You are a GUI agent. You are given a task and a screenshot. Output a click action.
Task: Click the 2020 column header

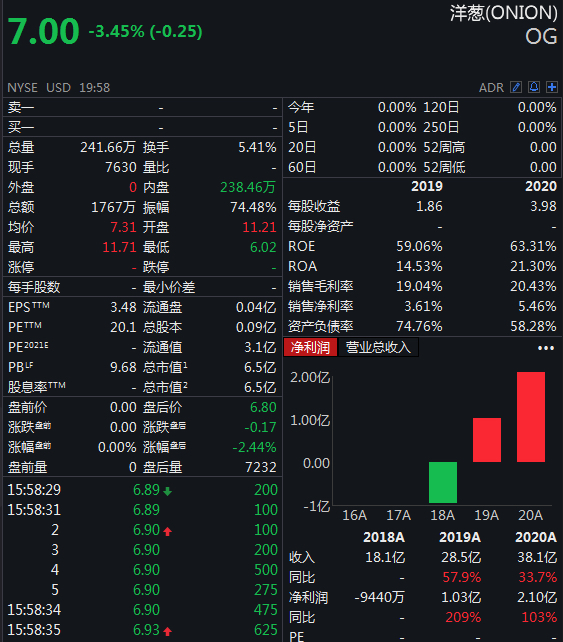pyautogui.click(x=541, y=186)
